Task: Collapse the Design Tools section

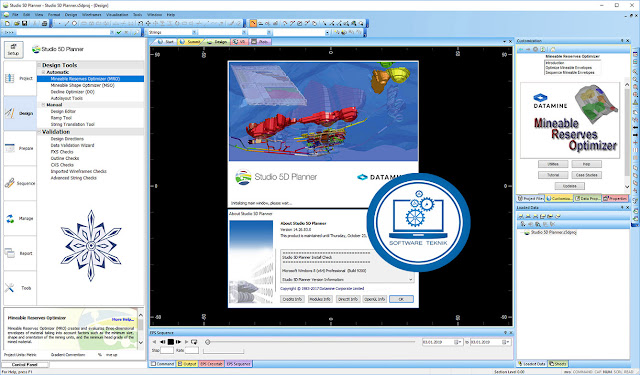Action: (x=40, y=65)
